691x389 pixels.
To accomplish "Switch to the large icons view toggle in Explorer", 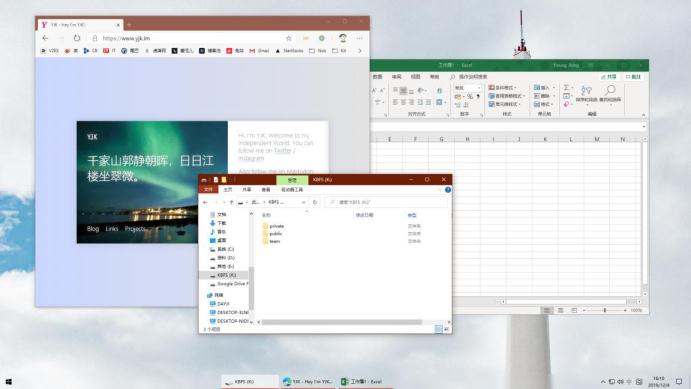I will 446,329.
